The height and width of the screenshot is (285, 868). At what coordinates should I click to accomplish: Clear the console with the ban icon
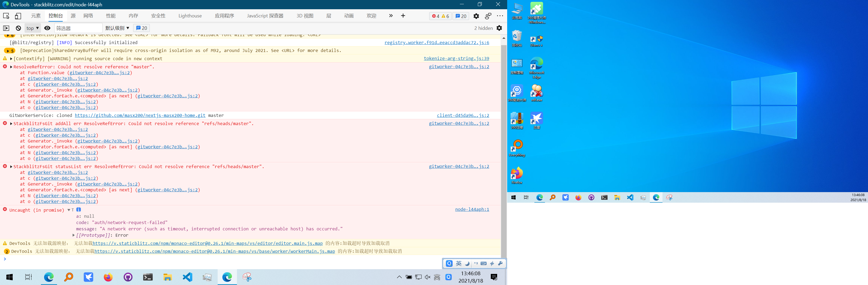18,28
